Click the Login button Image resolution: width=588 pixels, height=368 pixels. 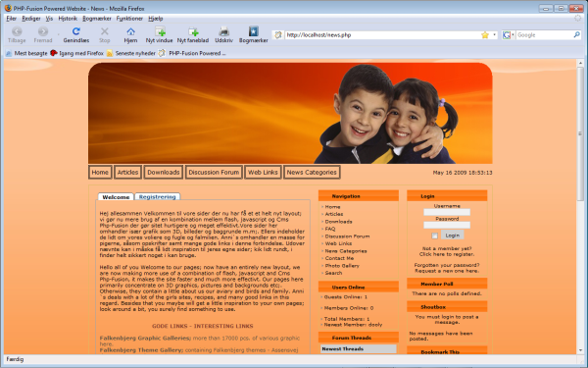[452, 236]
